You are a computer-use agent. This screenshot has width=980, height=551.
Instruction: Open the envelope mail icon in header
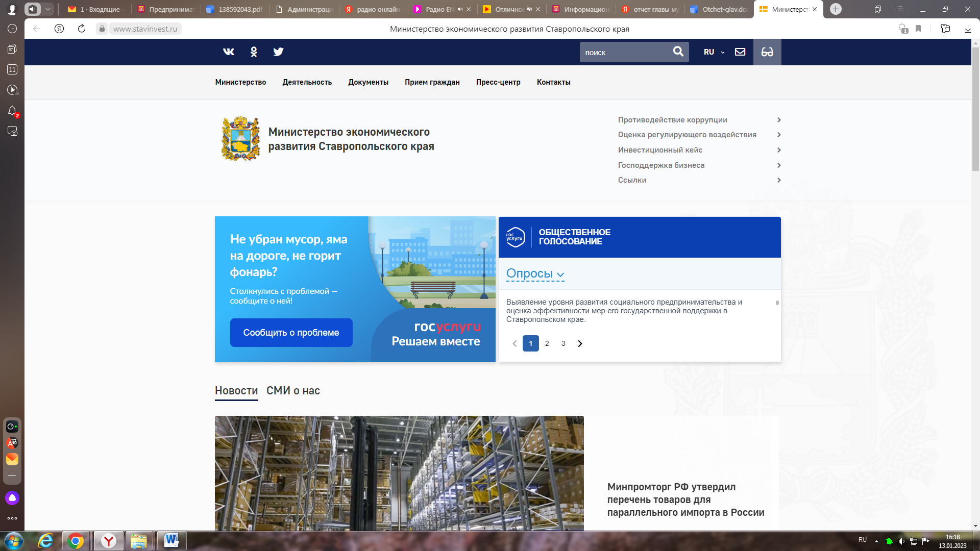pyautogui.click(x=740, y=52)
